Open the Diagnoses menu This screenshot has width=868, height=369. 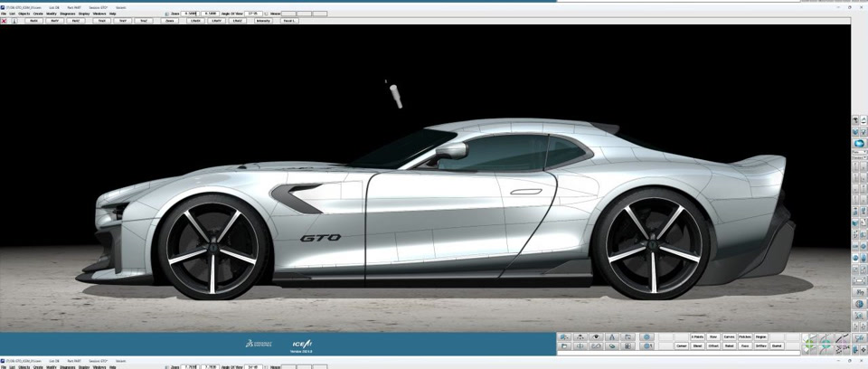[68, 14]
